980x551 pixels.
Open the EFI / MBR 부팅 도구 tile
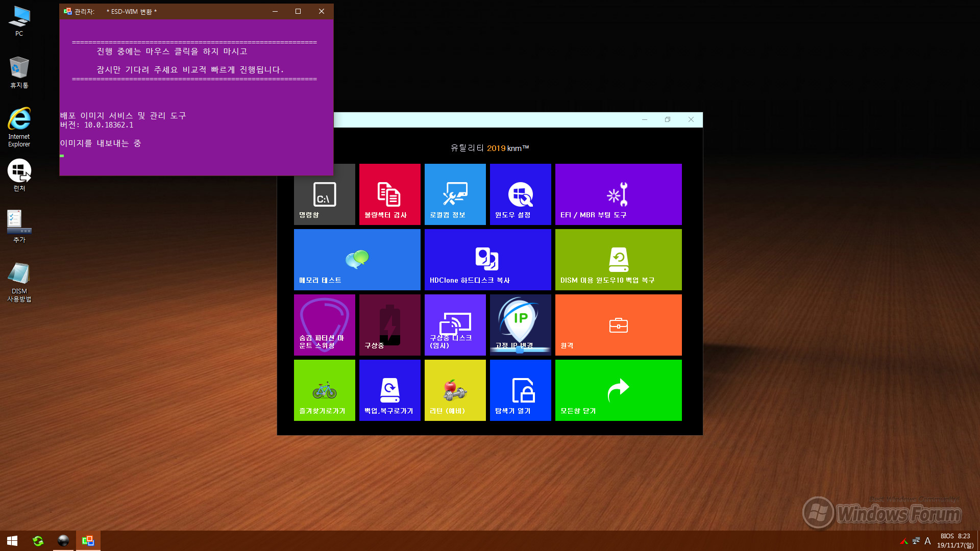pos(618,194)
